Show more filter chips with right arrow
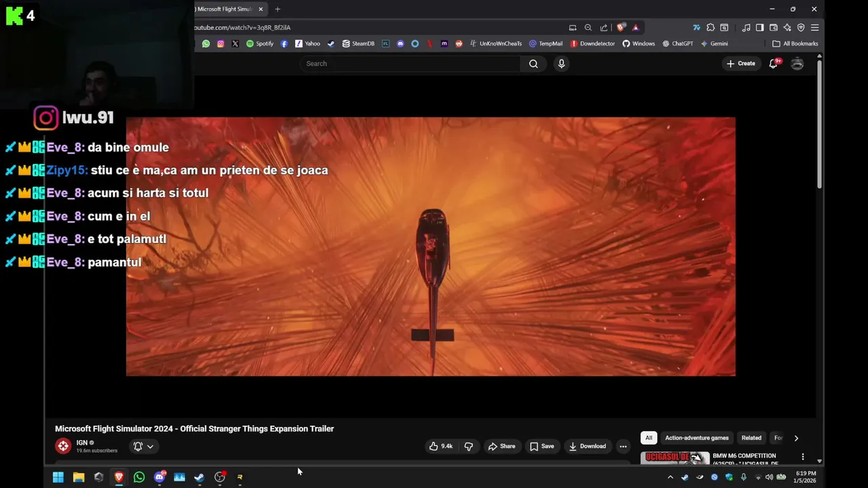Screen dimensions: 868x488 tap(796, 438)
